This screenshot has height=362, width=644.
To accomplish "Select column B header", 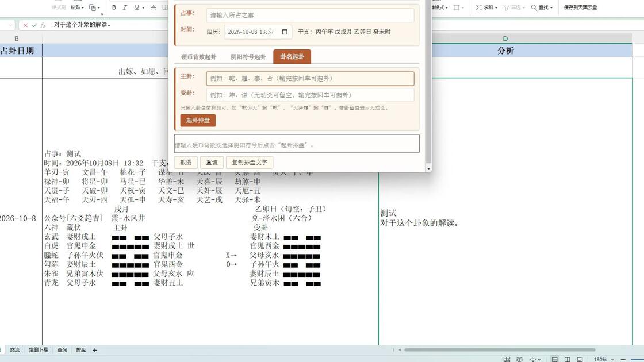I will coord(17,38).
